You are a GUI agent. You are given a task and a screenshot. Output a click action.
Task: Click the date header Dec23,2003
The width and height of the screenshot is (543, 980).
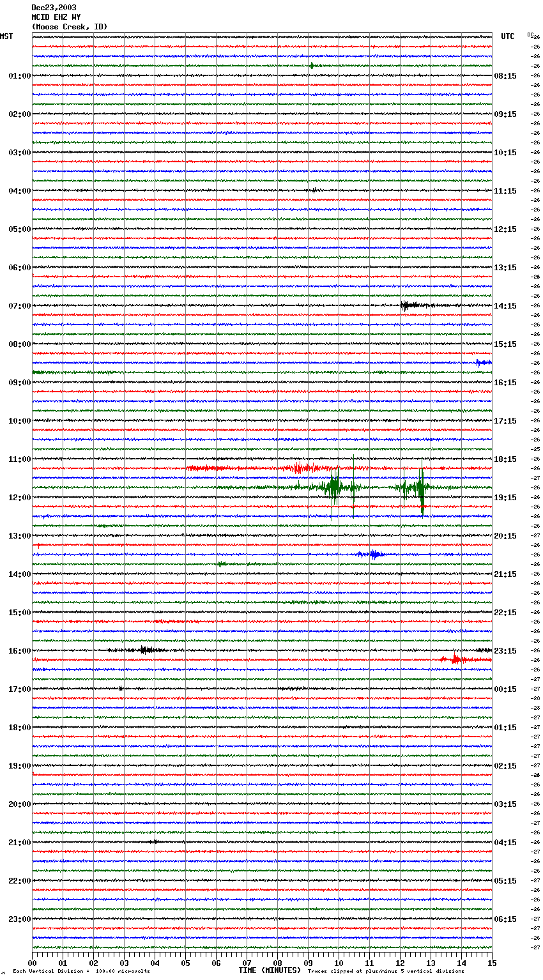point(54,8)
